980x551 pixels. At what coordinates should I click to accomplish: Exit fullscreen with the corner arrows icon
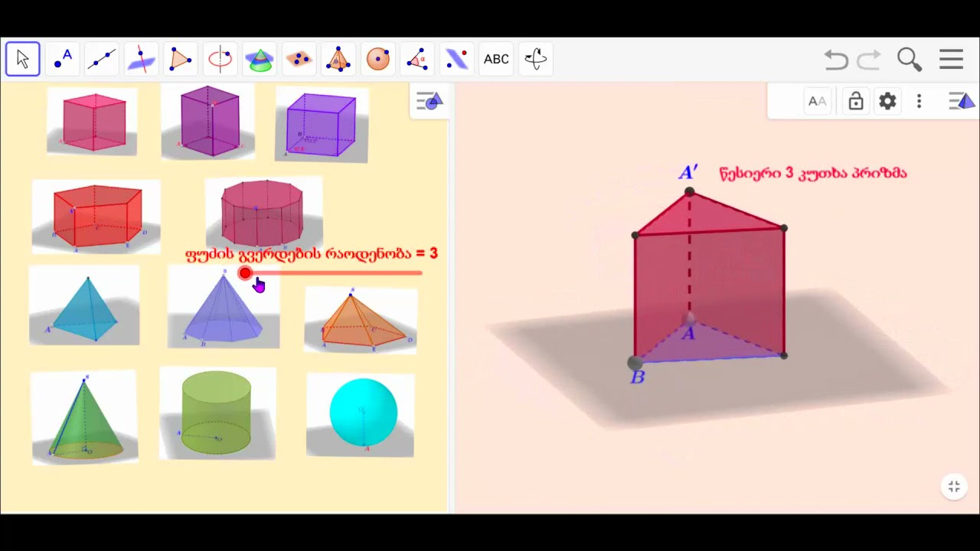click(x=954, y=487)
